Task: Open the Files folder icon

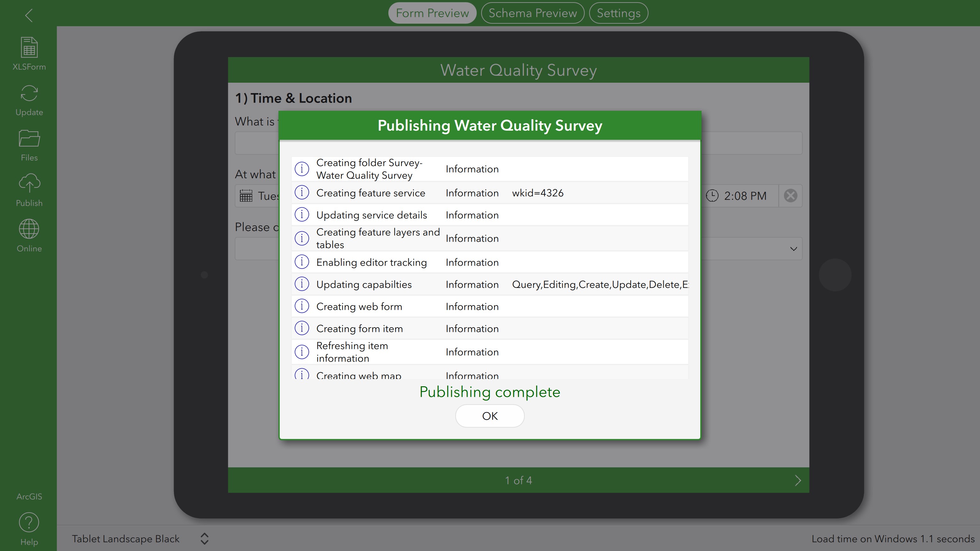Action: [29, 139]
